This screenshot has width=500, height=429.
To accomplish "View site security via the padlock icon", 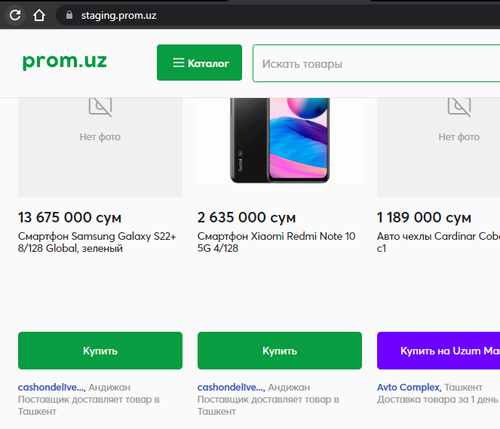I will pos(69,15).
